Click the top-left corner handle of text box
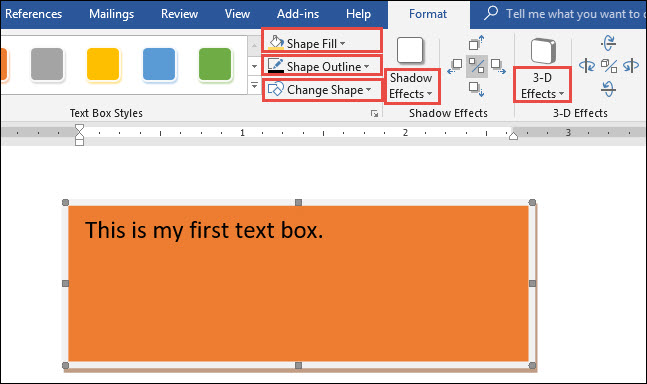Viewport: 647px width, 384px height. point(65,203)
